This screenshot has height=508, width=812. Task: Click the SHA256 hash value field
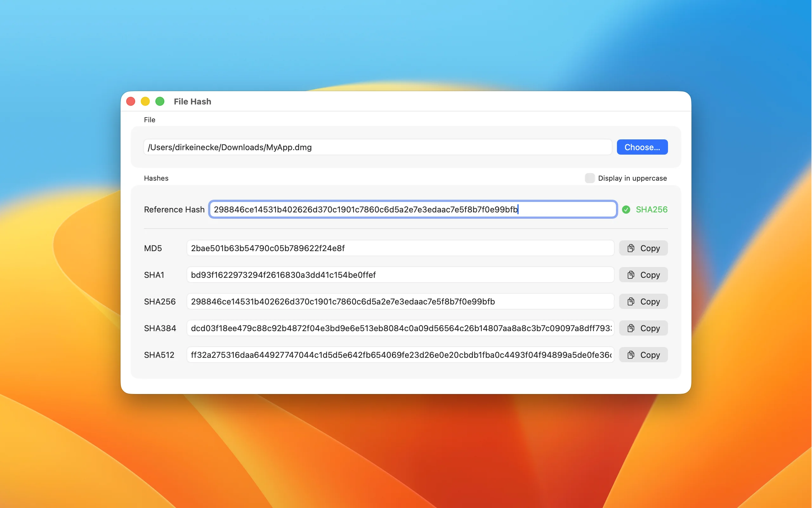click(x=400, y=301)
